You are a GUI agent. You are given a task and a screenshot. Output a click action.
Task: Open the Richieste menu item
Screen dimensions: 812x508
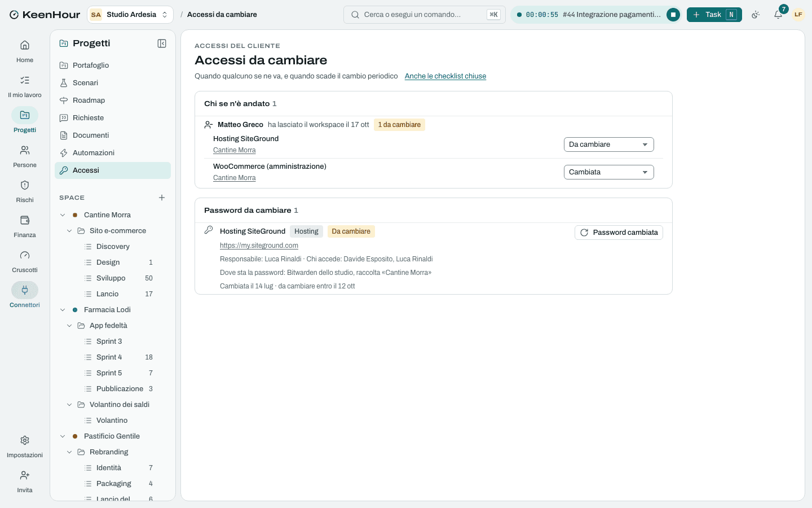113,118
